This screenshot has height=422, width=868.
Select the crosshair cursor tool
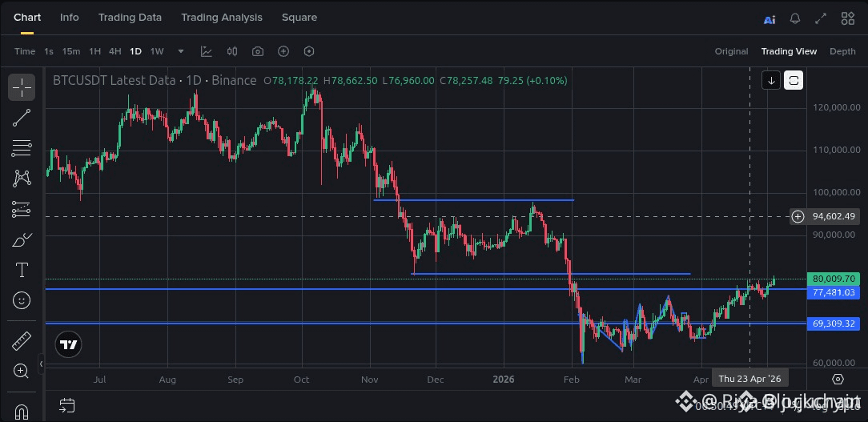(22, 87)
